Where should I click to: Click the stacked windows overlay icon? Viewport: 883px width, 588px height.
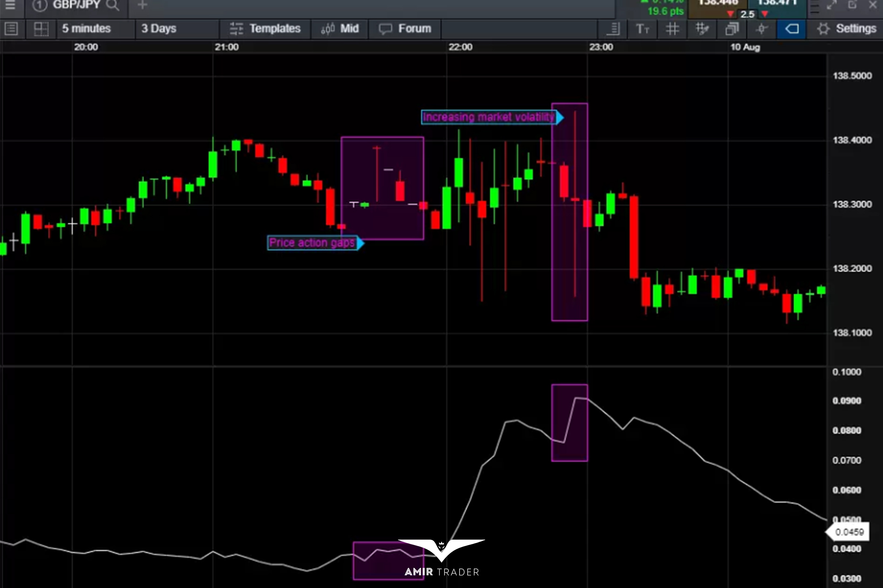point(732,29)
